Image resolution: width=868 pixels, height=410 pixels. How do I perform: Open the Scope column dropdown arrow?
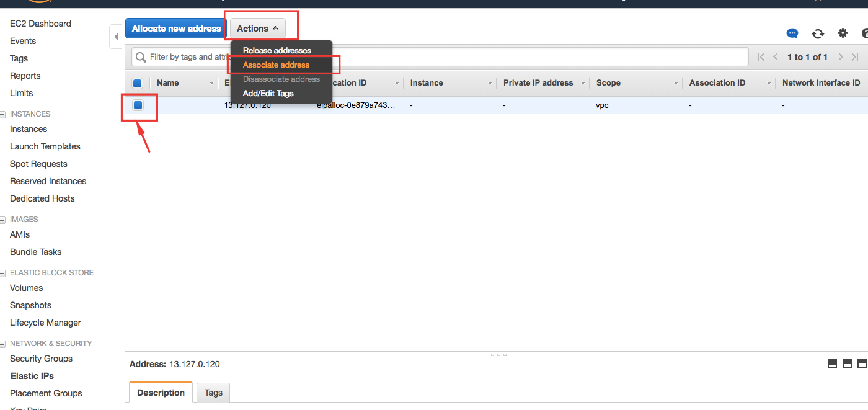click(676, 83)
